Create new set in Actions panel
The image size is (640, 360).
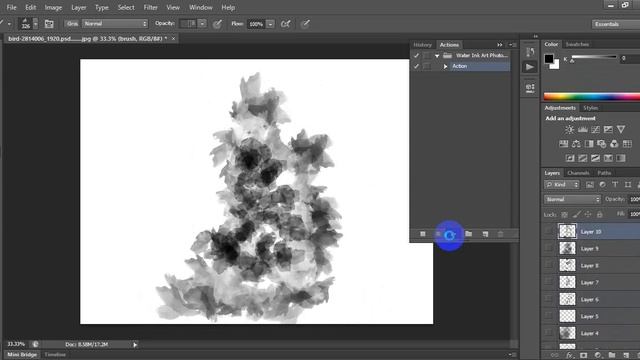pos(469,234)
